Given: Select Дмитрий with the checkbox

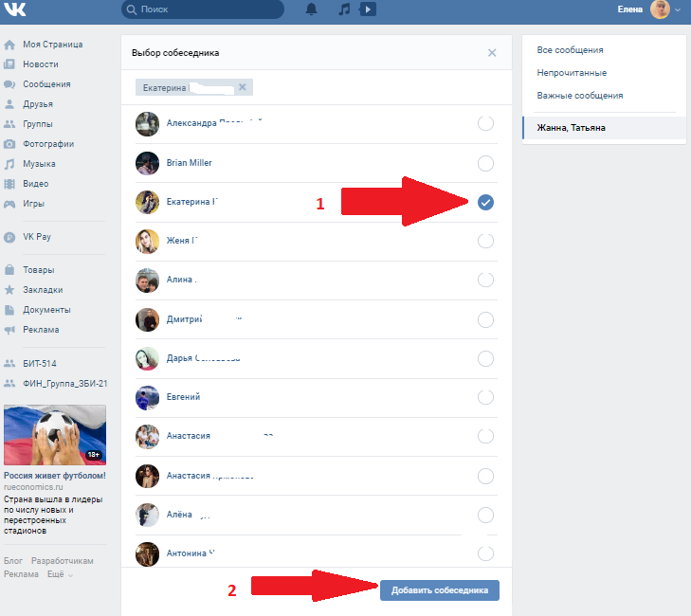Looking at the screenshot, I should [485, 319].
